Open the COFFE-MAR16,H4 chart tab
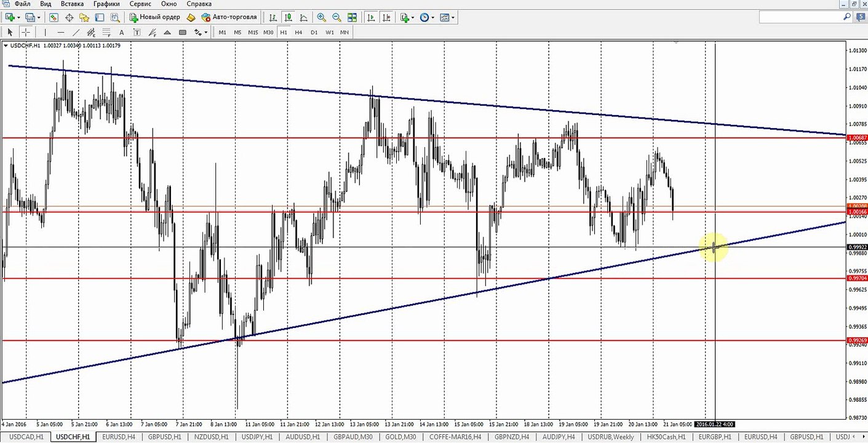The height and width of the screenshot is (443, 868). (x=455, y=437)
